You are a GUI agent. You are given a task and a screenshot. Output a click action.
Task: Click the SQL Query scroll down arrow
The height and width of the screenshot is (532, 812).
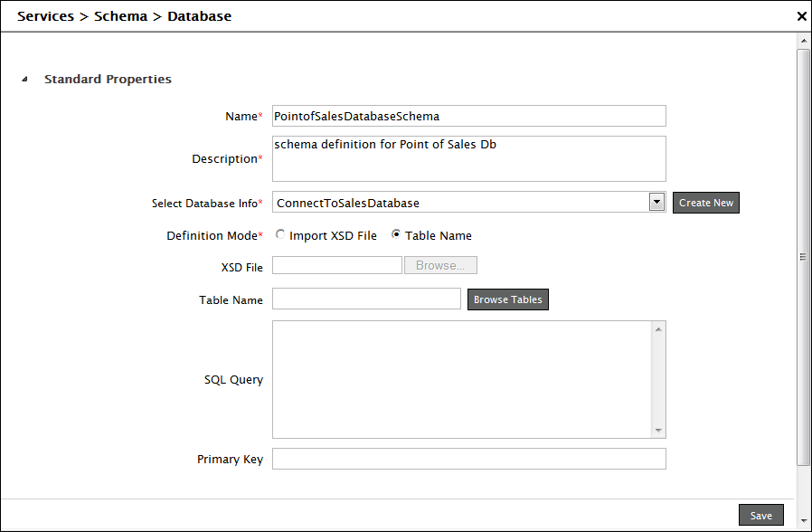659,431
